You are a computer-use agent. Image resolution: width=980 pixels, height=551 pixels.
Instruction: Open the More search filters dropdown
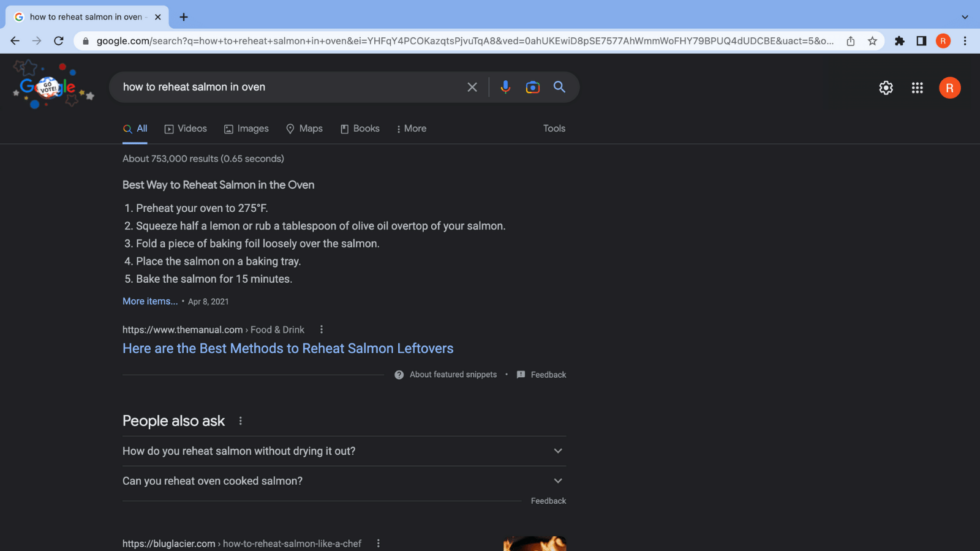click(411, 129)
